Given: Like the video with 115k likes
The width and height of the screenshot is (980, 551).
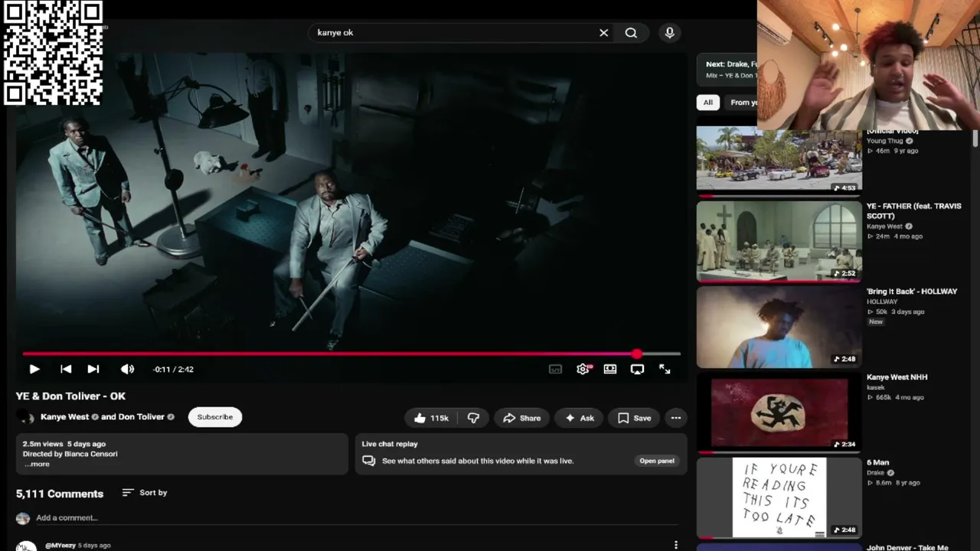Looking at the screenshot, I should (x=430, y=418).
